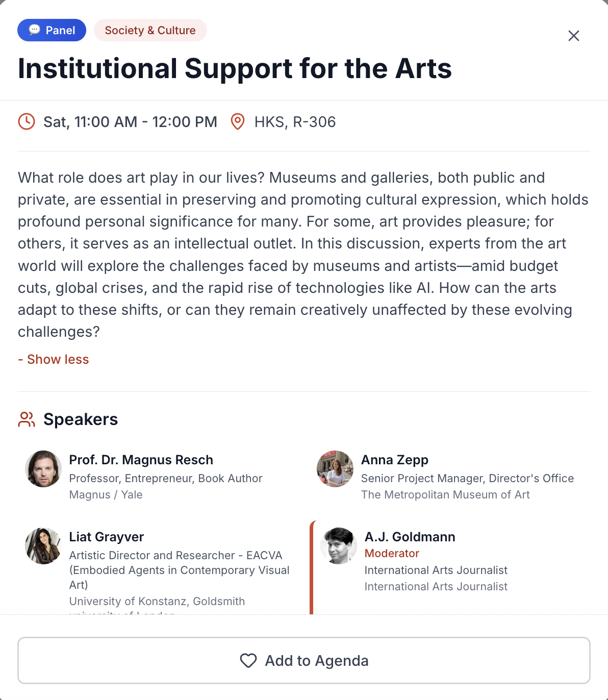The width and height of the screenshot is (608, 700).
Task: Collapse description with Show less
Action: (54, 359)
